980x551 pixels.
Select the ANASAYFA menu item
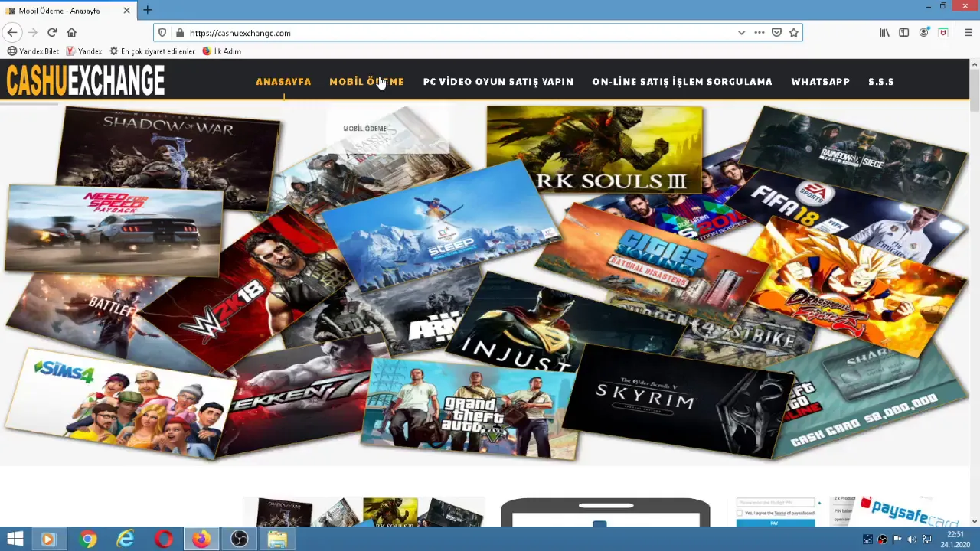point(283,81)
